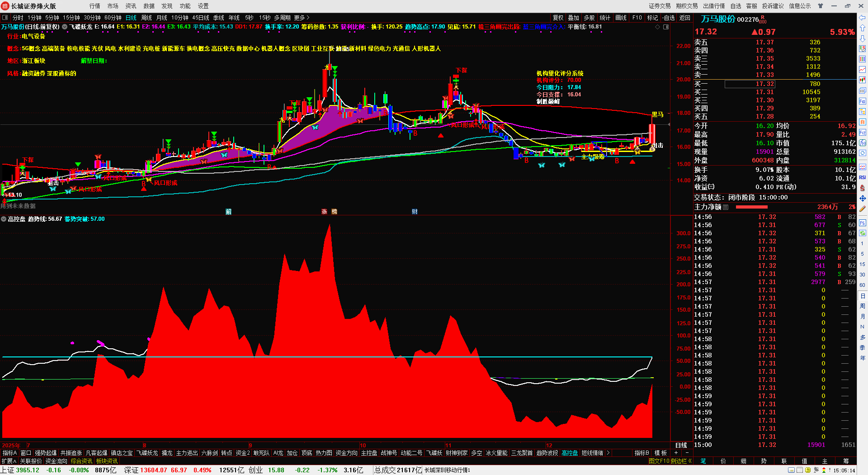Toggle 图文F10 panel
The image size is (868, 475).
click(659, 461)
